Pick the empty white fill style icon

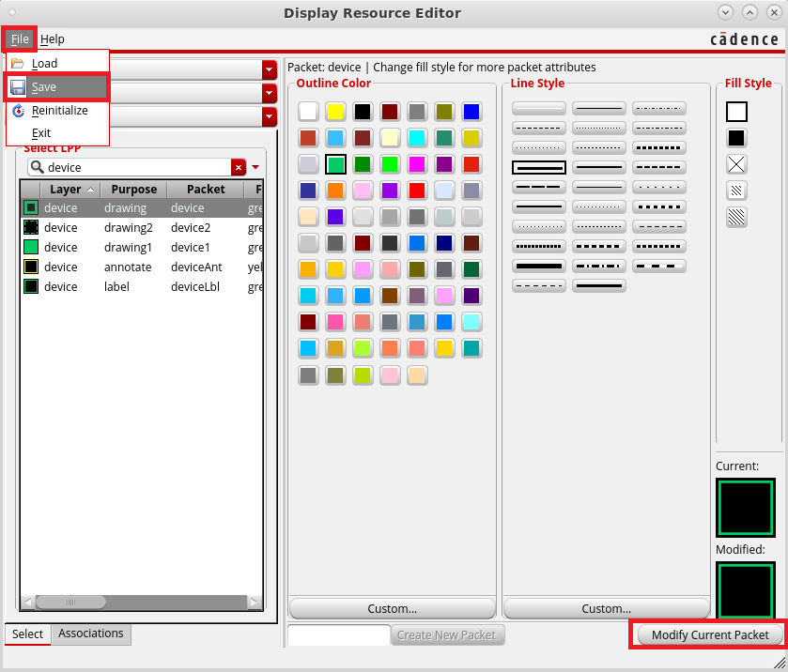(x=736, y=112)
